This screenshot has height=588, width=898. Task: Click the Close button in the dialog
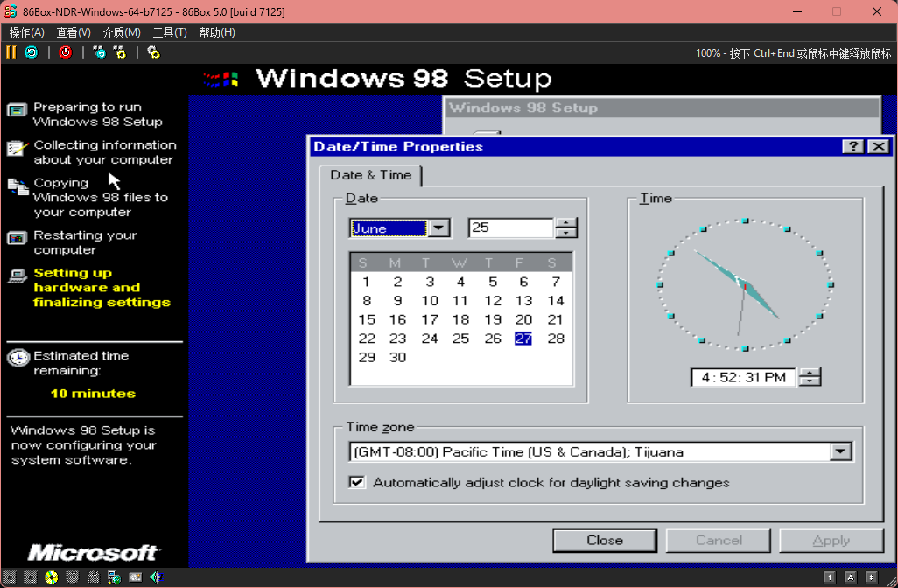point(604,541)
